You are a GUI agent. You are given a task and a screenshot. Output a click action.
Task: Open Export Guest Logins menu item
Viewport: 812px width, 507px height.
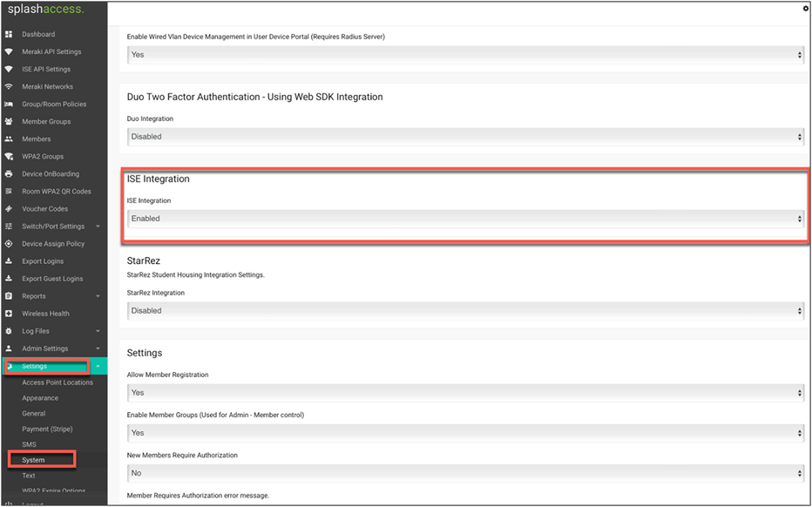click(x=52, y=279)
